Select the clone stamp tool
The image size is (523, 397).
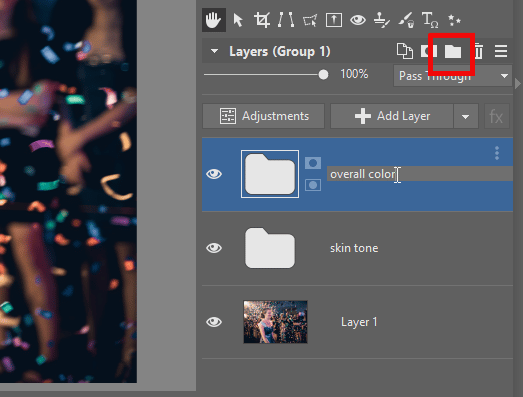(x=382, y=20)
